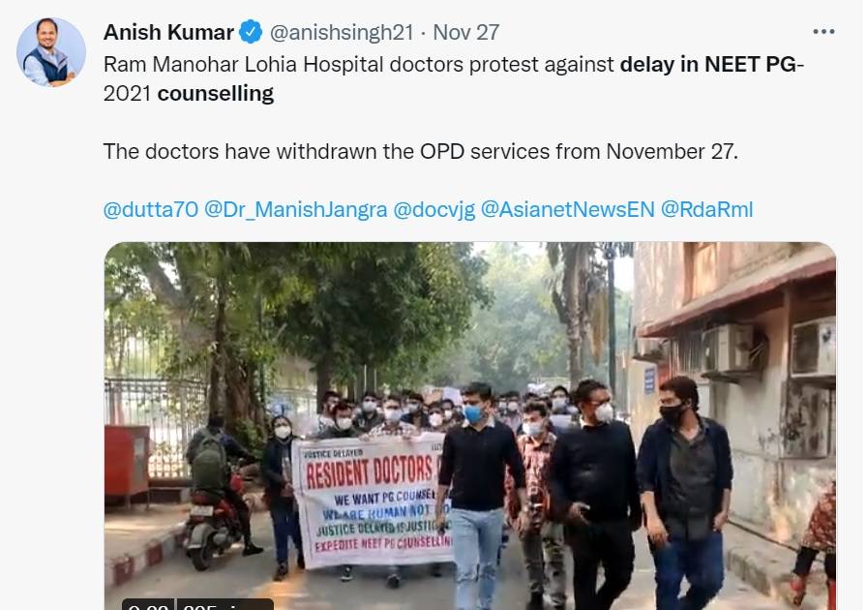Viewport: 868px width, 610px height.
Task: Visit the @Dr_ManishJangra mention
Action: point(295,209)
